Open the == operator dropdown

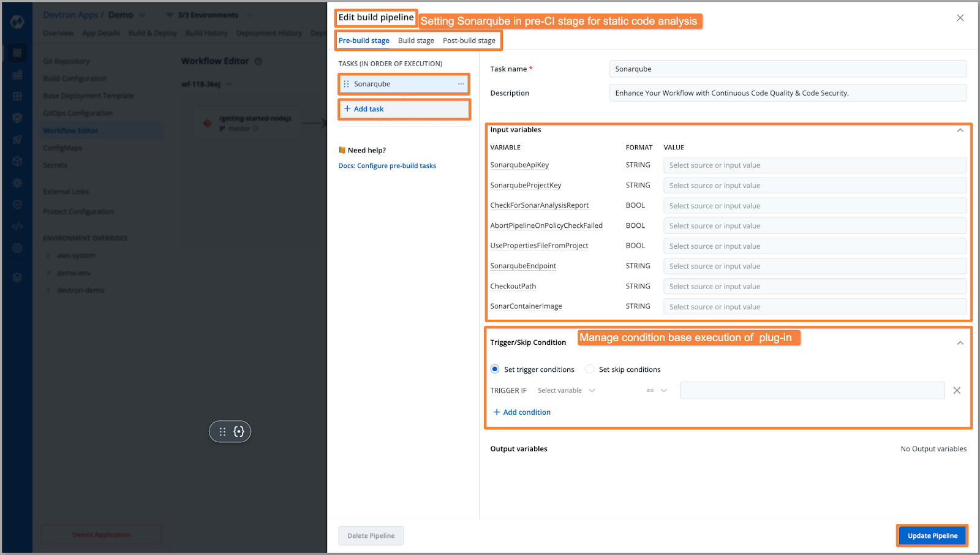(657, 391)
